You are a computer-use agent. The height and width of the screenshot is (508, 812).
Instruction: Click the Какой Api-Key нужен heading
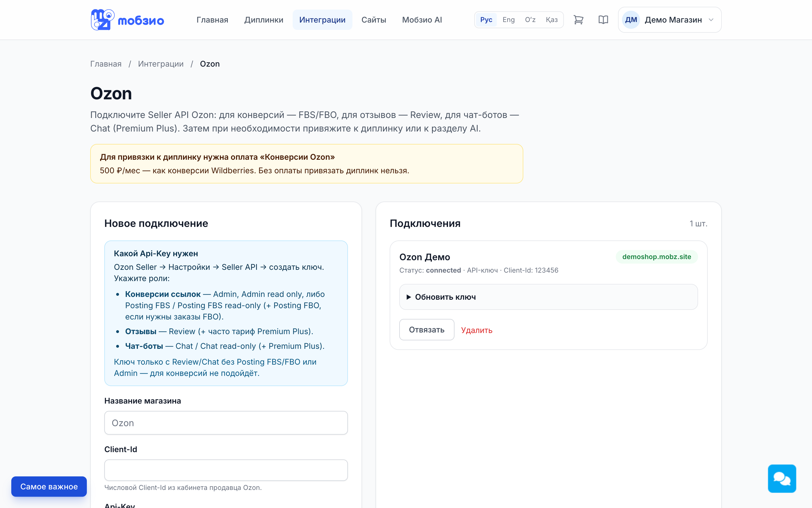click(x=156, y=253)
